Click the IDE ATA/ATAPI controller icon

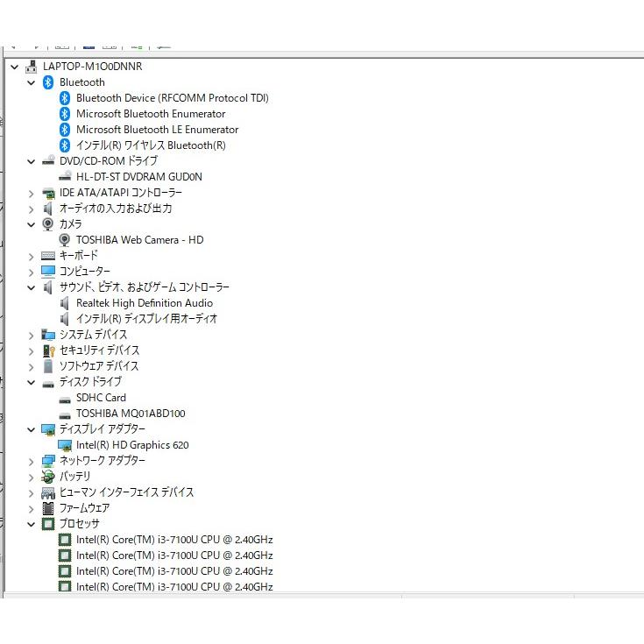(x=48, y=193)
